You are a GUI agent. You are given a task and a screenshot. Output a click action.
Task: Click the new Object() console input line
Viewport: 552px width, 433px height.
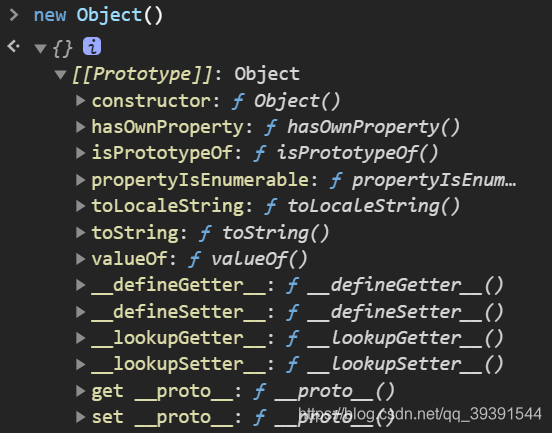[98, 15]
